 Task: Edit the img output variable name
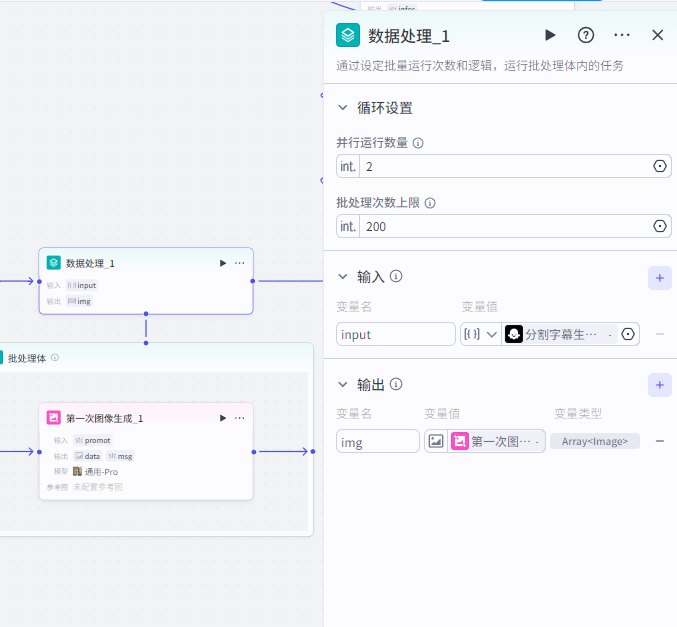tap(378, 441)
